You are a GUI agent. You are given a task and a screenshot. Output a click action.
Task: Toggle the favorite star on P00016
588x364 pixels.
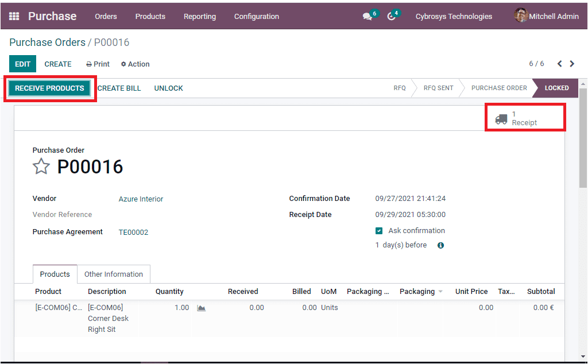pyautogui.click(x=41, y=166)
